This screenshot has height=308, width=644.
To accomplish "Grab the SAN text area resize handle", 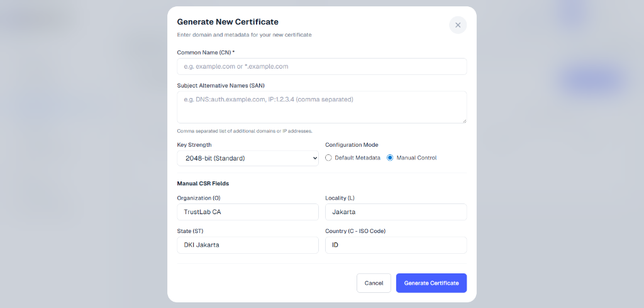I will click(464, 120).
